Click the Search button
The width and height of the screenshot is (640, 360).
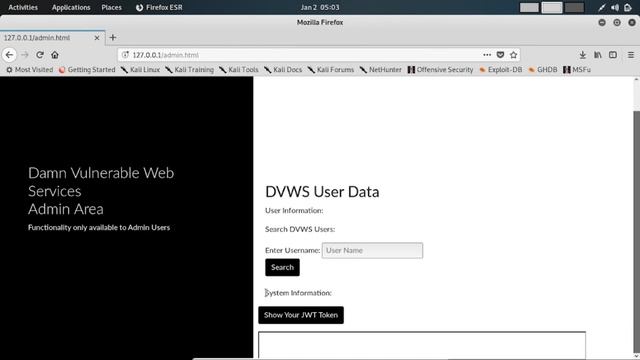[x=282, y=267]
